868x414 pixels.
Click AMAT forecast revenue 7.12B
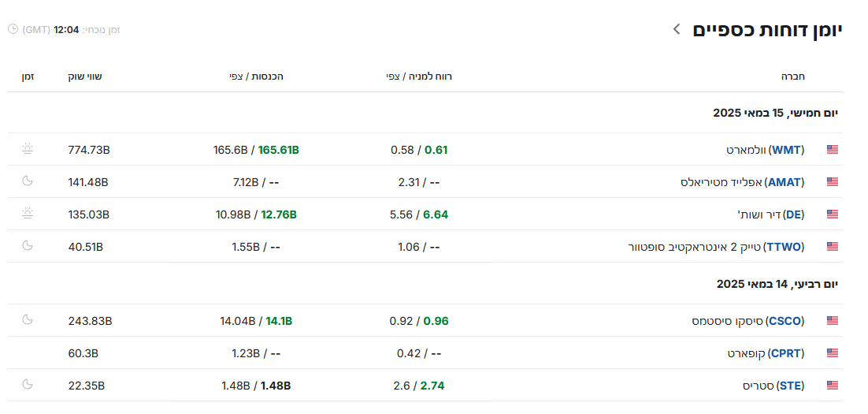(246, 182)
